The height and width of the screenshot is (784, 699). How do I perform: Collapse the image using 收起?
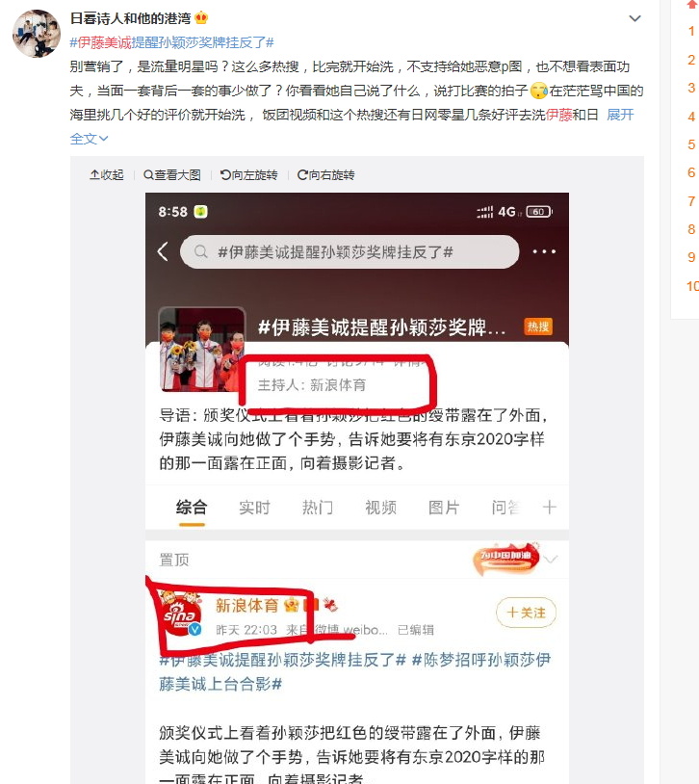pos(107,175)
